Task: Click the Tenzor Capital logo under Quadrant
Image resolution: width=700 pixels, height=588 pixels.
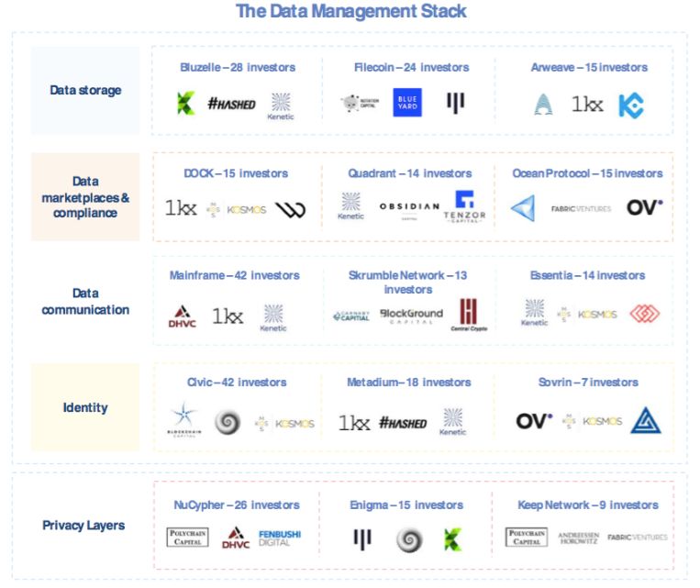Action: click(x=465, y=206)
